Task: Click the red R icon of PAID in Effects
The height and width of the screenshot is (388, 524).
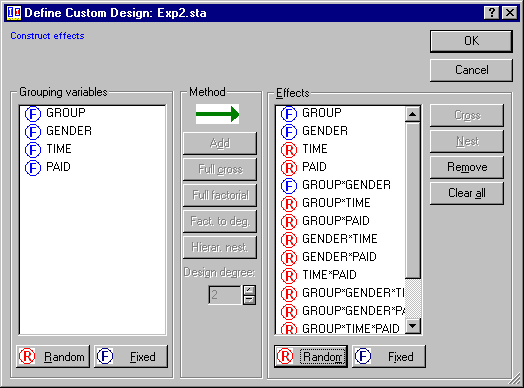Action: (x=289, y=168)
